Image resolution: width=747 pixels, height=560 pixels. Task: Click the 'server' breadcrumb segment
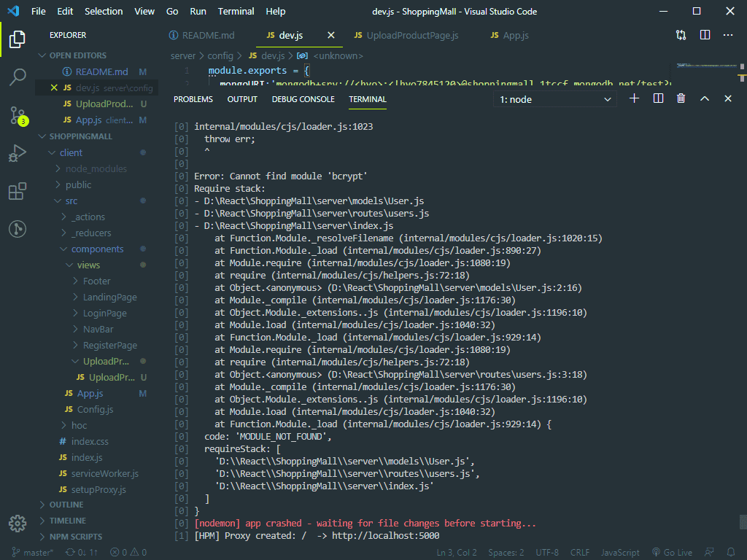pos(183,55)
